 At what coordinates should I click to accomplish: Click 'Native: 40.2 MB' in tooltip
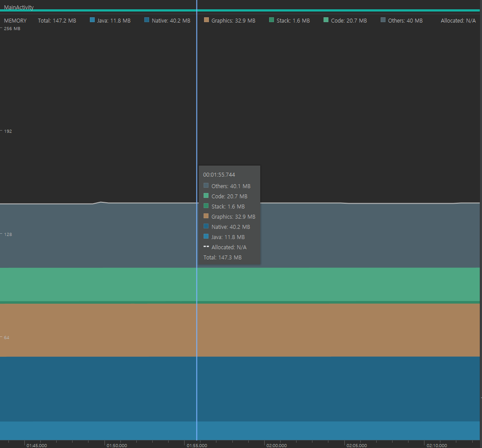click(x=231, y=227)
